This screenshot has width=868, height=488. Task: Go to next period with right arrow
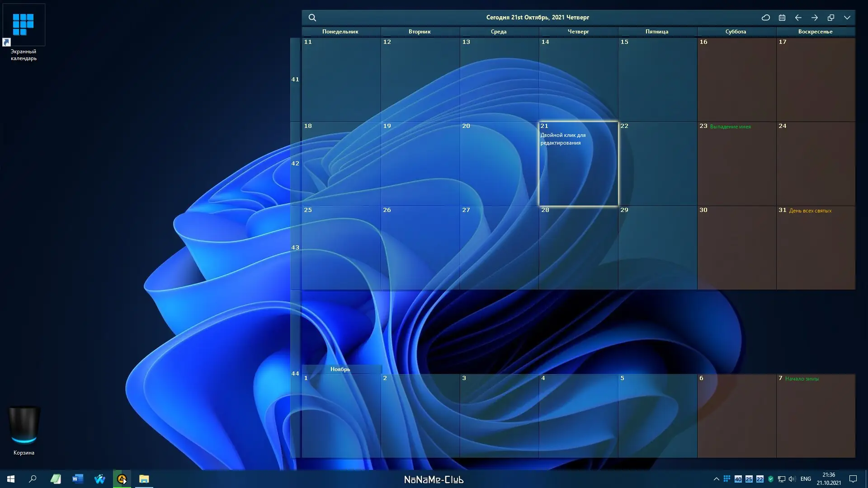(x=815, y=18)
